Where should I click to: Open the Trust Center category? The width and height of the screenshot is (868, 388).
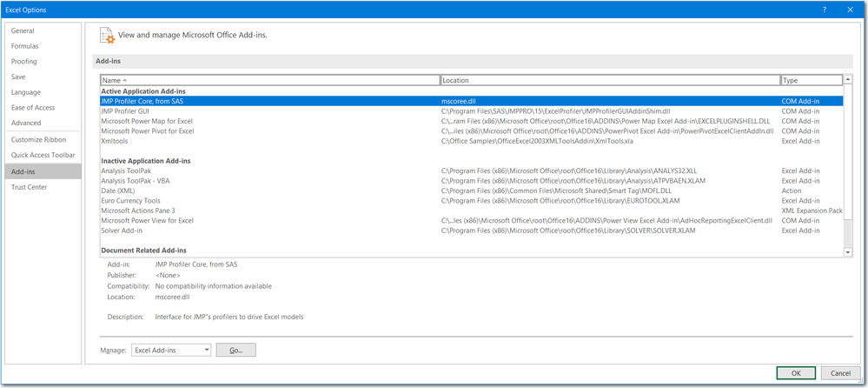pyautogui.click(x=43, y=187)
